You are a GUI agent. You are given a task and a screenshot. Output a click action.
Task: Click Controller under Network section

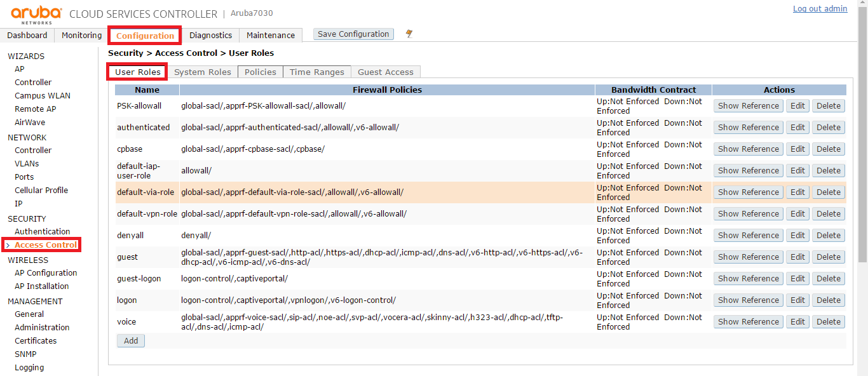33,150
